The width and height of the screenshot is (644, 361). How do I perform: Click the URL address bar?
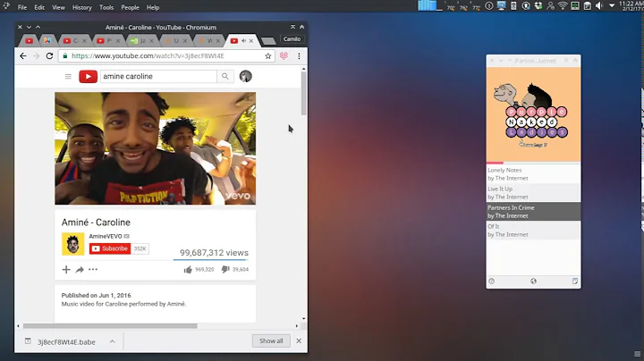(x=166, y=55)
